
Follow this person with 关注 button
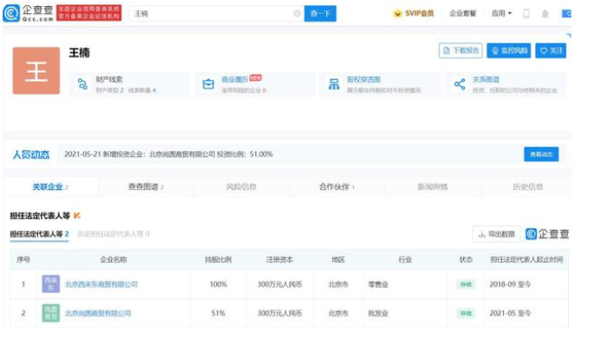click(x=551, y=50)
